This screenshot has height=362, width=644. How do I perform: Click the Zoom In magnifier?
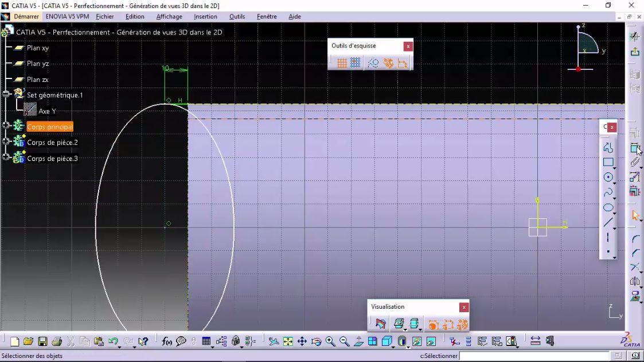330,341
